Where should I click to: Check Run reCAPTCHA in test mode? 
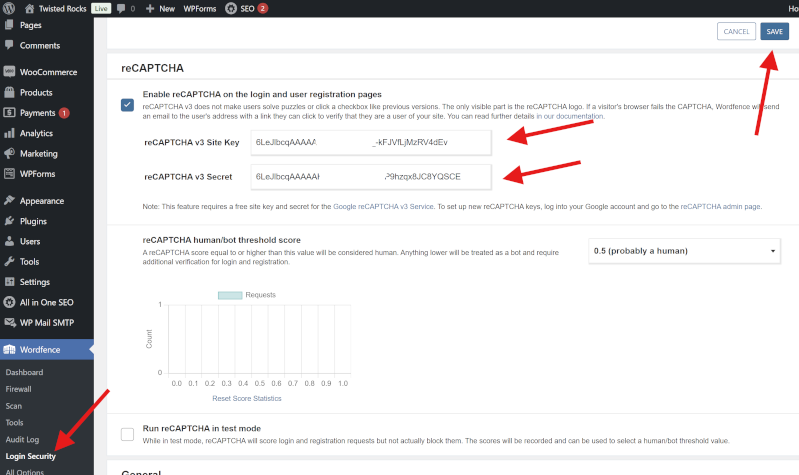(127, 434)
